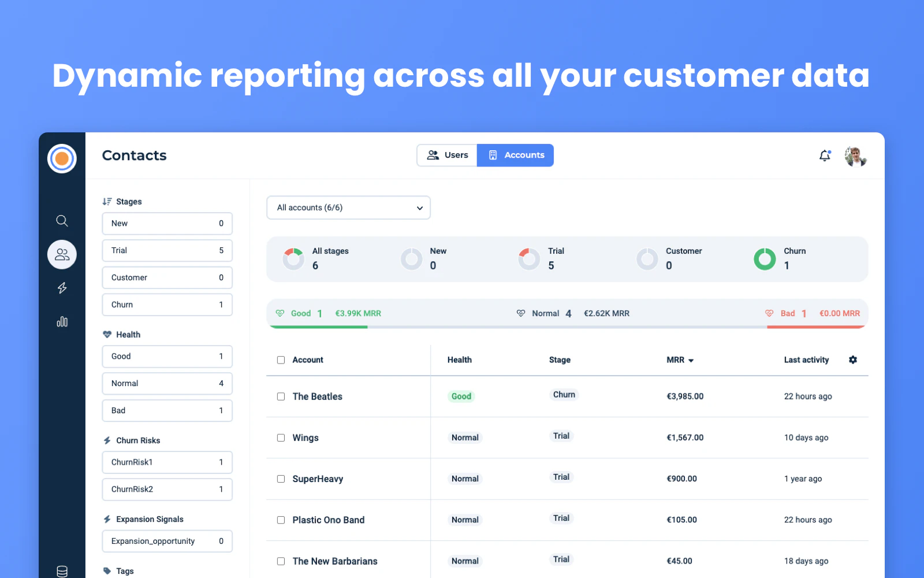The image size is (924, 578).
Task: Select the Accounts tab
Action: pos(515,155)
